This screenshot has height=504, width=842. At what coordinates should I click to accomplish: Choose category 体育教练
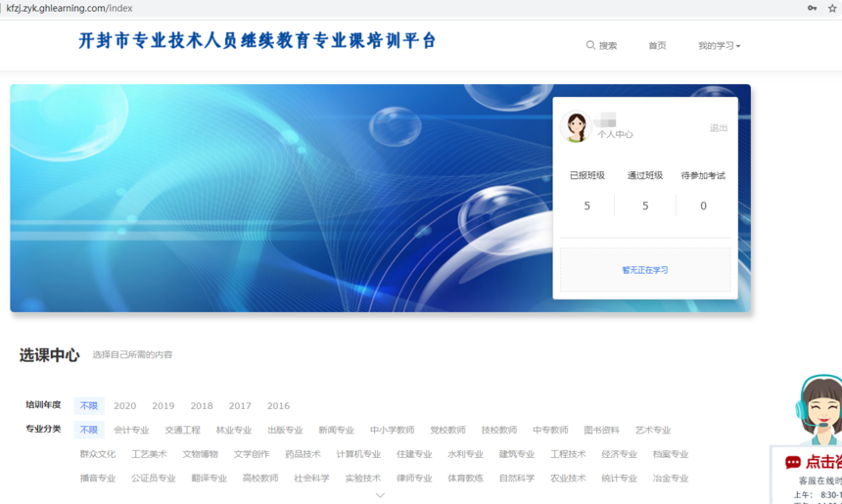tap(466, 479)
